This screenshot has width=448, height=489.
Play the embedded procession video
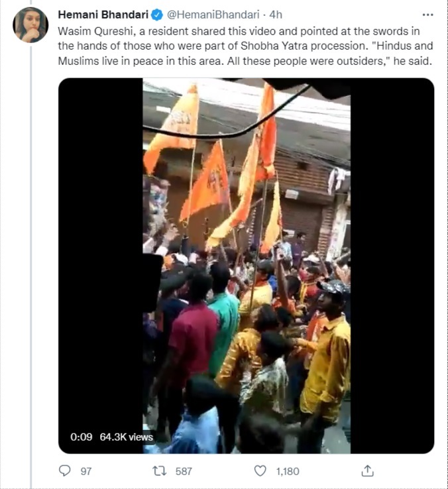[247, 266]
